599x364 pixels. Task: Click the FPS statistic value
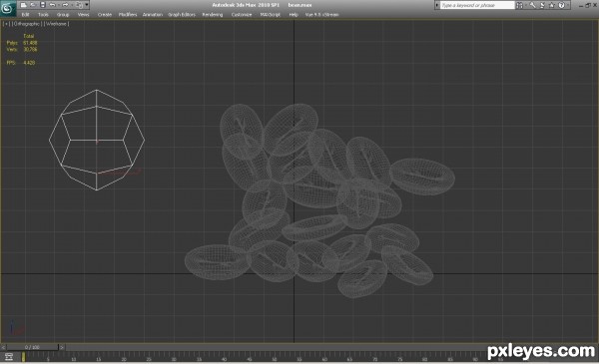tap(29, 63)
